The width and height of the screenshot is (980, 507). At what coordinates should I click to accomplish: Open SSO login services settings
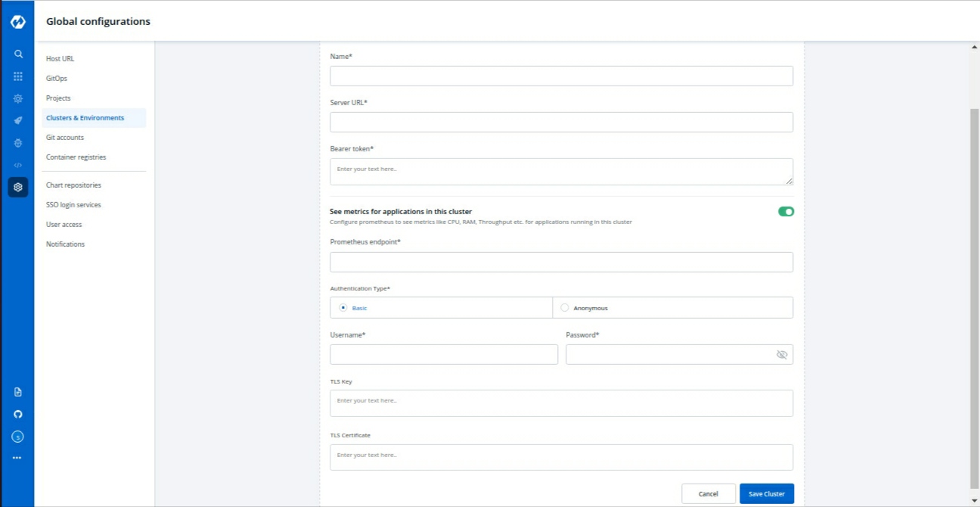point(73,205)
